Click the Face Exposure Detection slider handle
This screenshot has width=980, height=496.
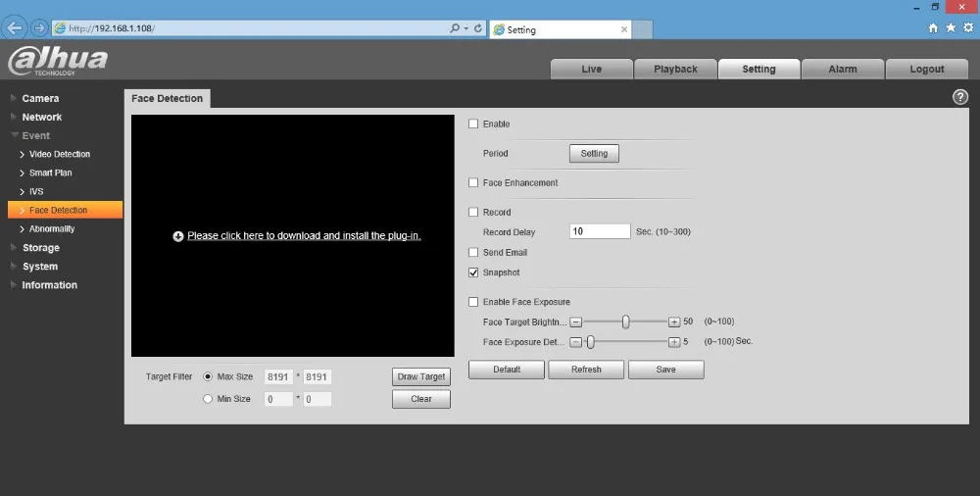[x=590, y=342]
